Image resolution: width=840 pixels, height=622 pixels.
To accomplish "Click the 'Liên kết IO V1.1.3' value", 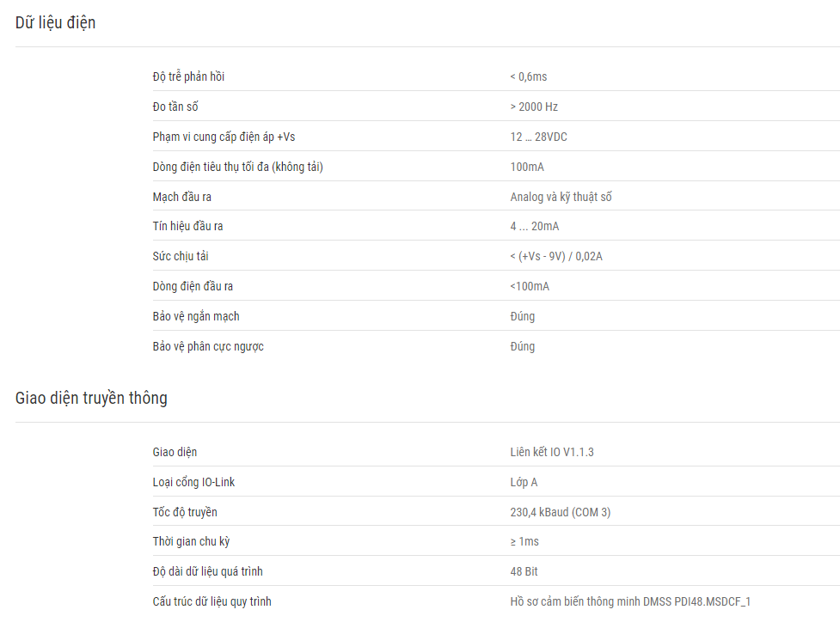I will point(552,452).
